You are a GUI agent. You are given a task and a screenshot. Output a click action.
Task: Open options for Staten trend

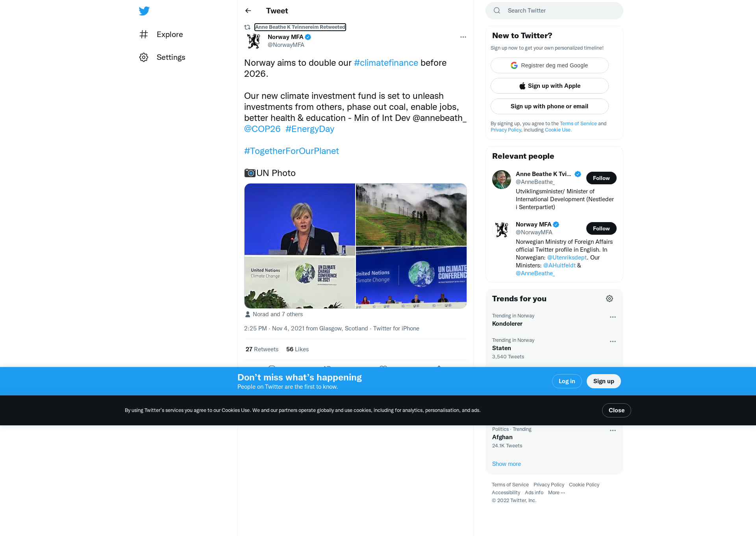coord(613,341)
